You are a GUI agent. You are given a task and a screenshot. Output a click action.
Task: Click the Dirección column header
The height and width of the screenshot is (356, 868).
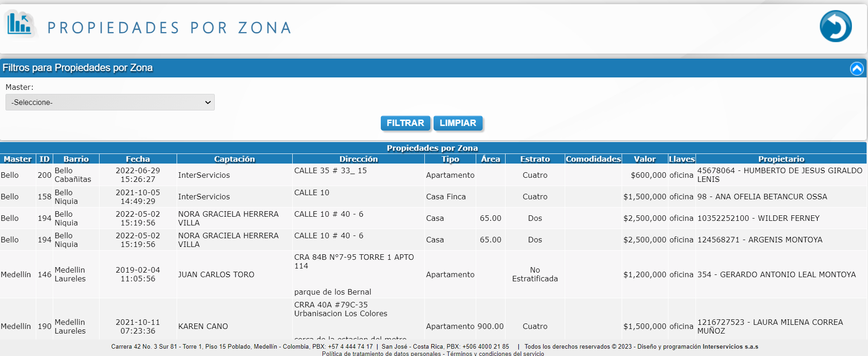[x=358, y=159]
